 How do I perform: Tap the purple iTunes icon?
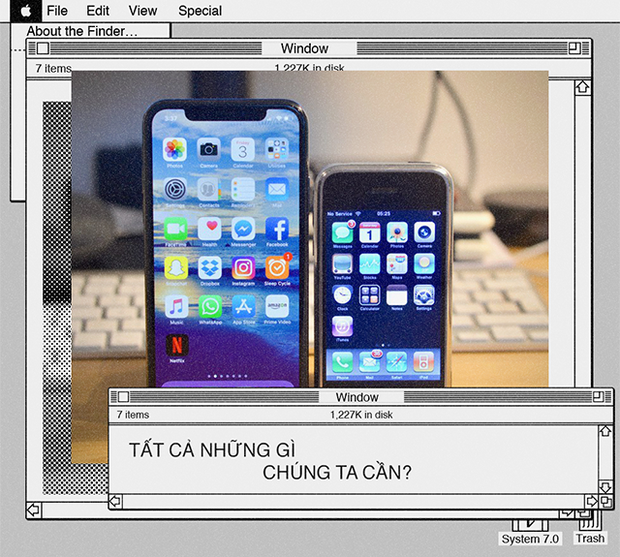pyautogui.click(x=342, y=326)
